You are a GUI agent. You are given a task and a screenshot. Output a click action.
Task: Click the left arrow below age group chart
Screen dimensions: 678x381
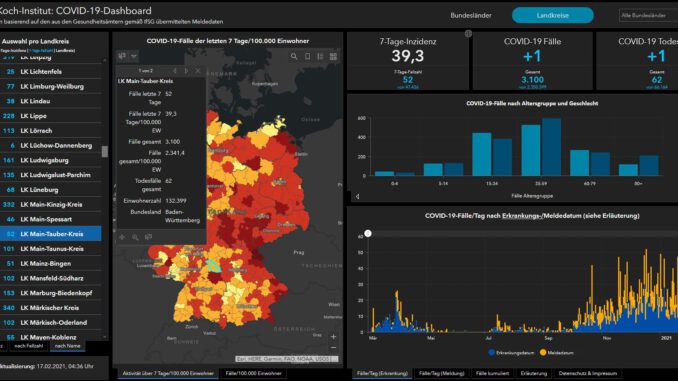click(358, 196)
